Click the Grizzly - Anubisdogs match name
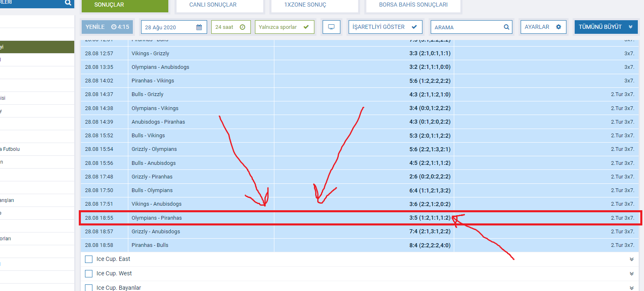Viewport: 644px width, 291px height. tap(156, 232)
